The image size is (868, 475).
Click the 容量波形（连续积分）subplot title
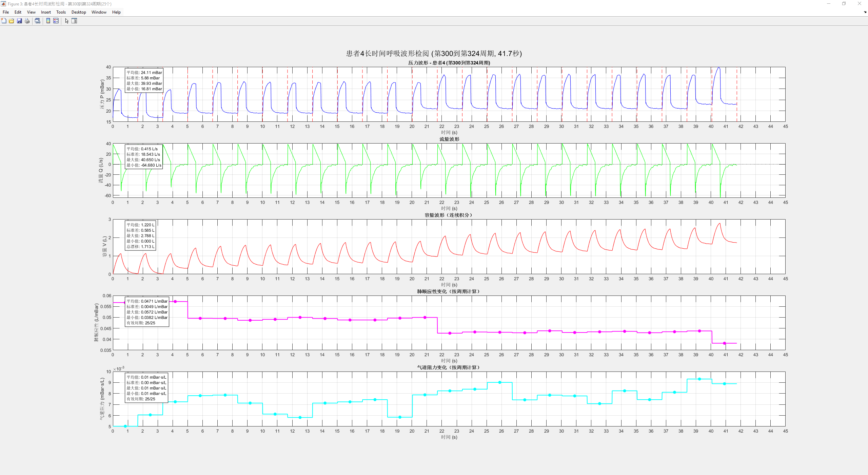(449, 215)
